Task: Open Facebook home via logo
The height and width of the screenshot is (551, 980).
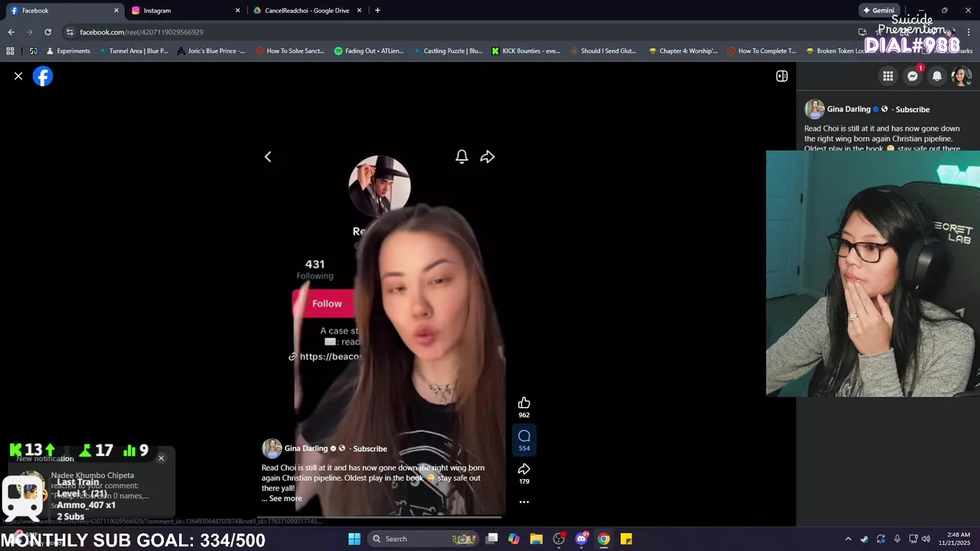Action: point(43,76)
